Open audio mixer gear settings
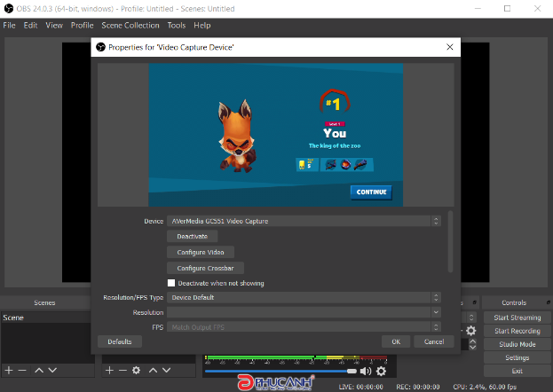553x392 pixels. (x=382, y=371)
